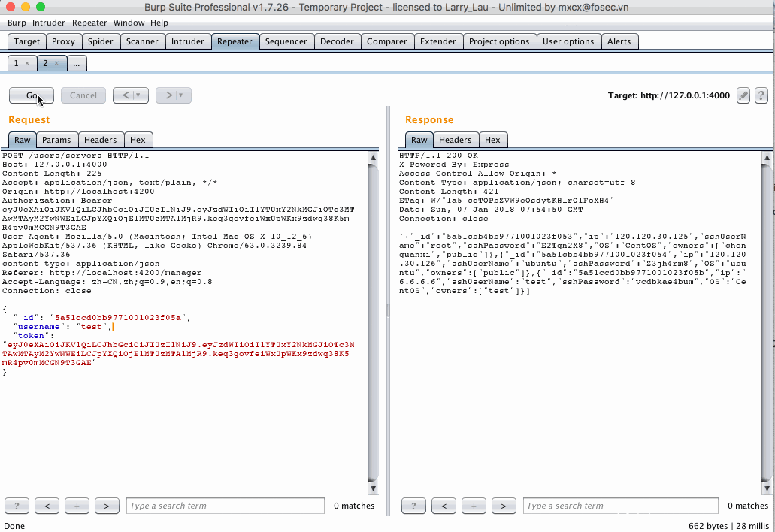This screenshot has width=775, height=532.
Task: Switch to the Project options tab
Action: (499, 41)
